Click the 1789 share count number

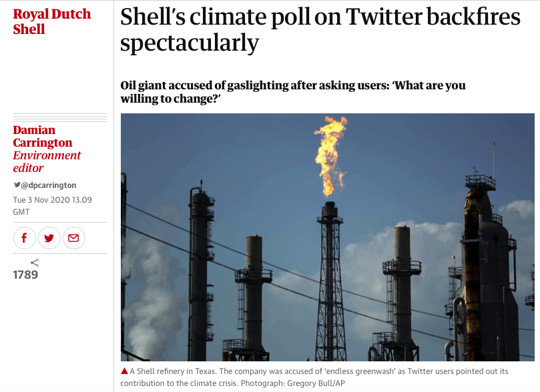[25, 275]
